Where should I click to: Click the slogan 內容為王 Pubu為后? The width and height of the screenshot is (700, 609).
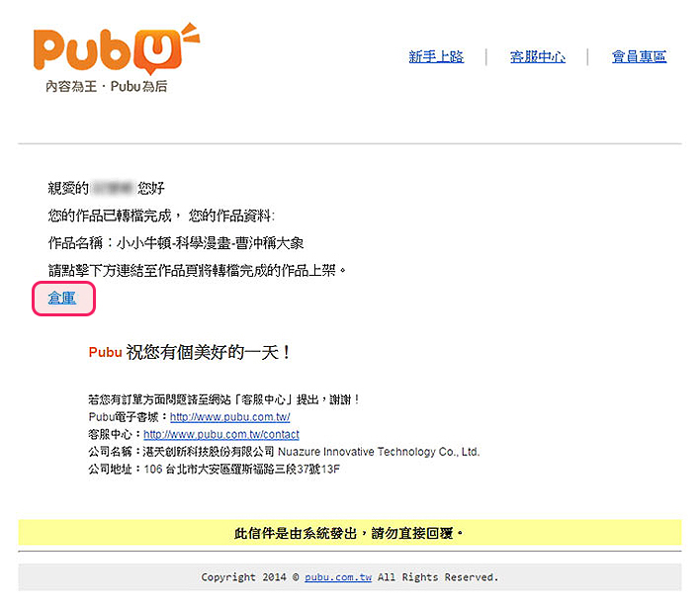click(x=106, y=86)
